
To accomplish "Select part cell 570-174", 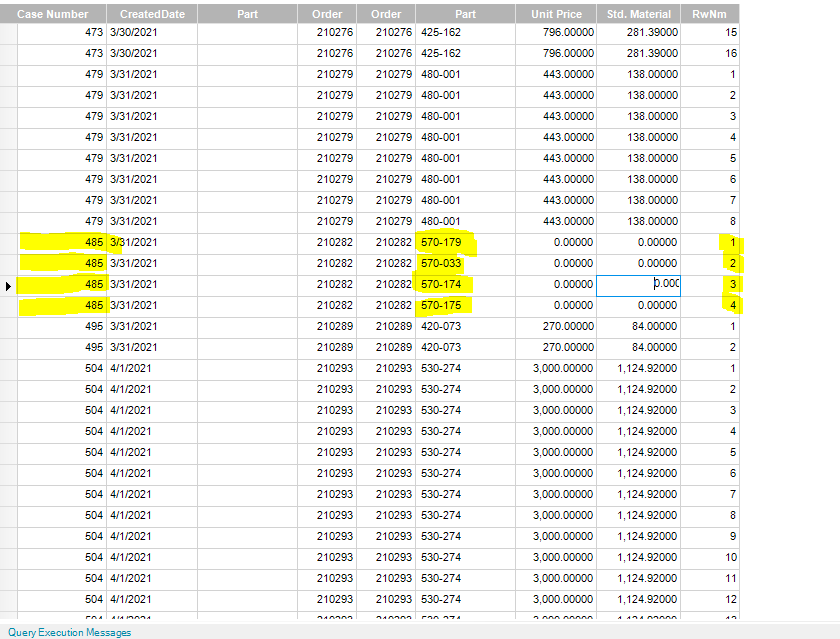I will [466, 284].
